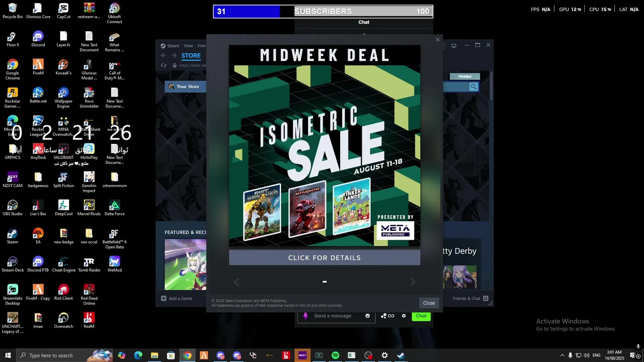Dismiss the popup using the X icon
Viewport: 644px width, 362px height.
(x=437, y=40)
